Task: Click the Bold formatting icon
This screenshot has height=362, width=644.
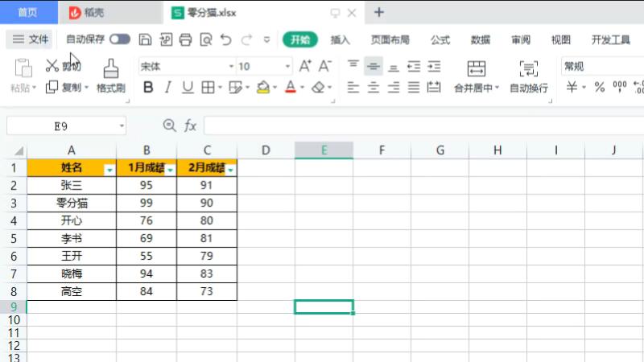Action: (x=147, y=88)
